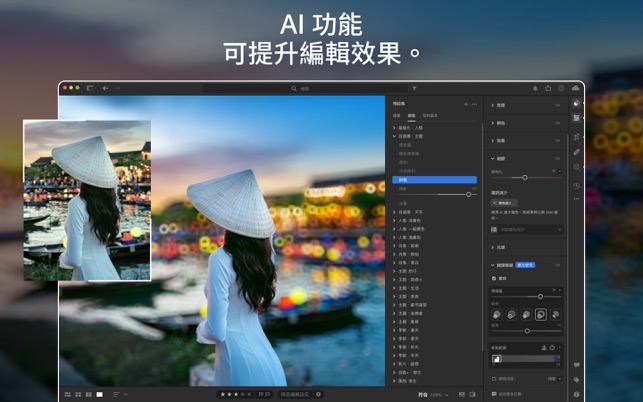Click the AI denoise button
The image size is (643, 402).
504,202
